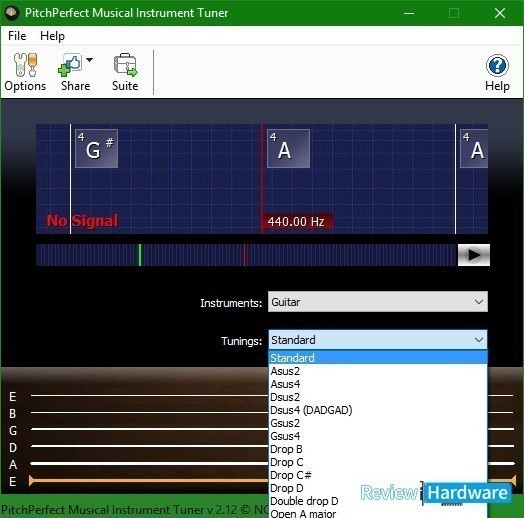Pick the Gsus2 tuning option
This screenshot has height=518, width=524.
click(x=378, y=423)
